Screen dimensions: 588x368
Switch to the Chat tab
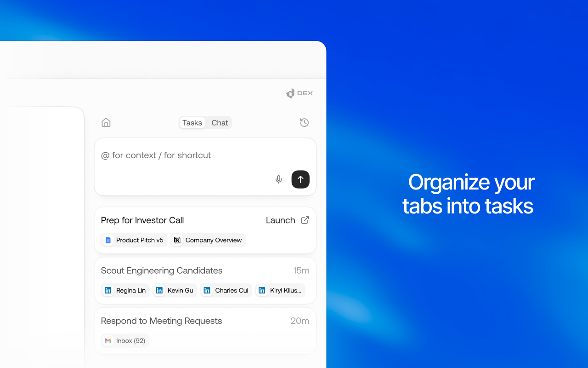220,123
